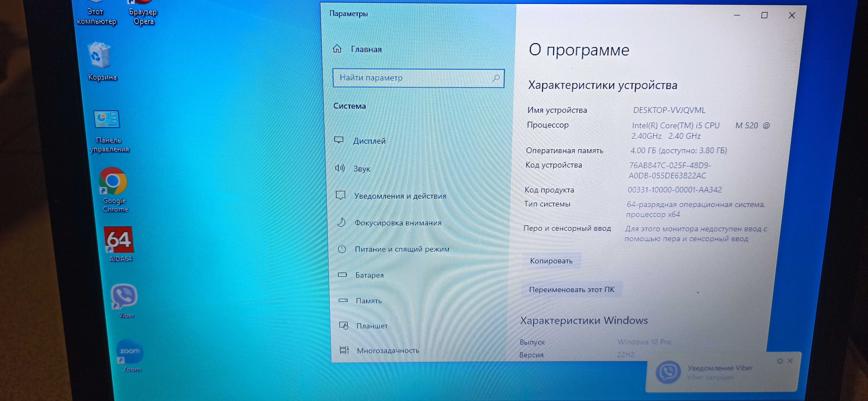
Task: Click product code 00331-10000-00001-AA342
Action: pyautogui.click(x=674, y=190)
